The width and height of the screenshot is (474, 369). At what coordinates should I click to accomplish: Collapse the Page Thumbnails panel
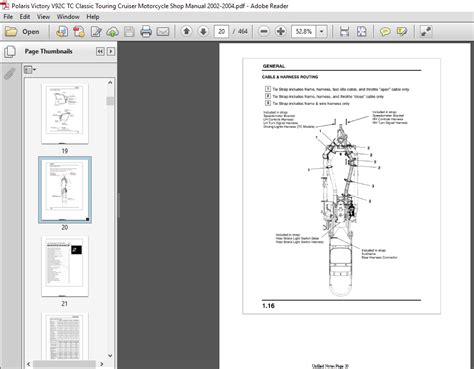coord(100,51)
